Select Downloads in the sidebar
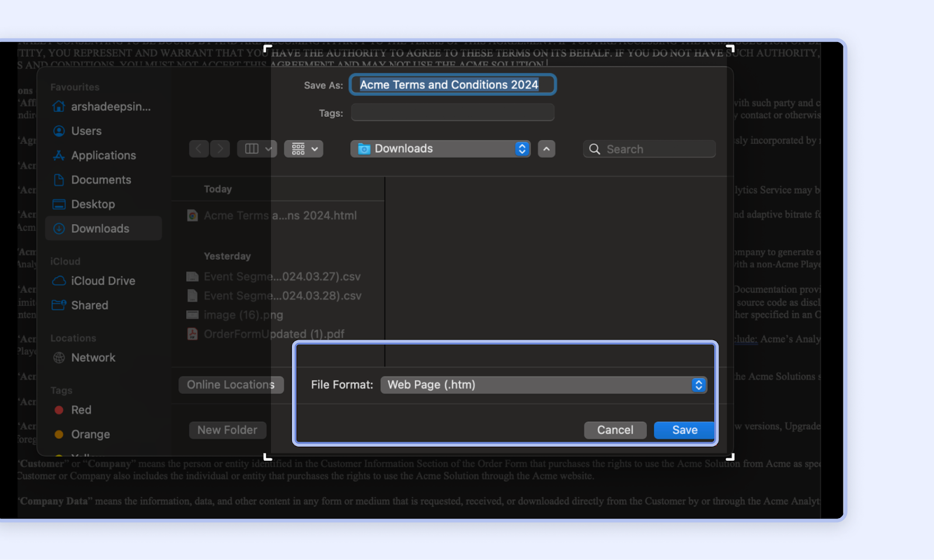The width and height of the screenshot is (934, 560). click(x=103, y=229)
